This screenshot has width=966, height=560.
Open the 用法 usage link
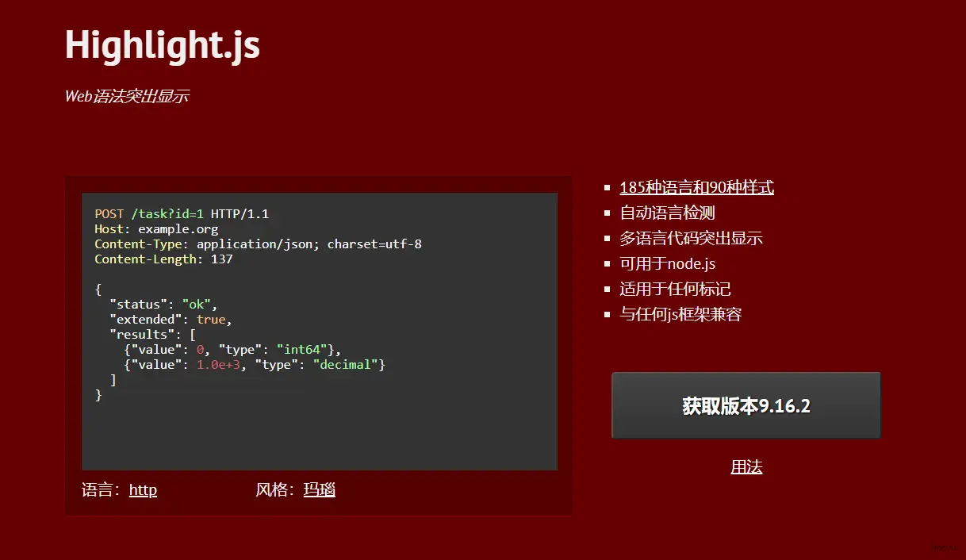pyautogui.click(x=746, y=466)
